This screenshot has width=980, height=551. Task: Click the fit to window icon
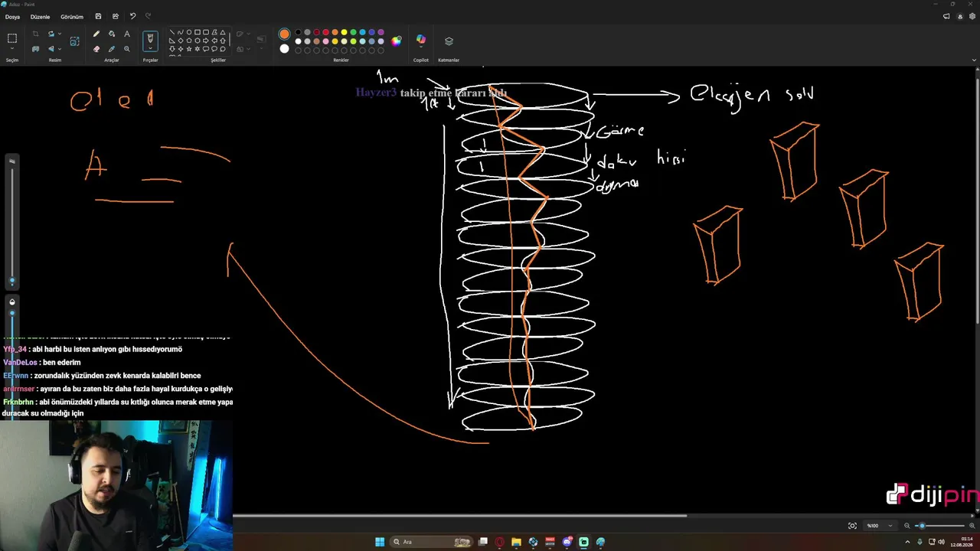[852, 526]
